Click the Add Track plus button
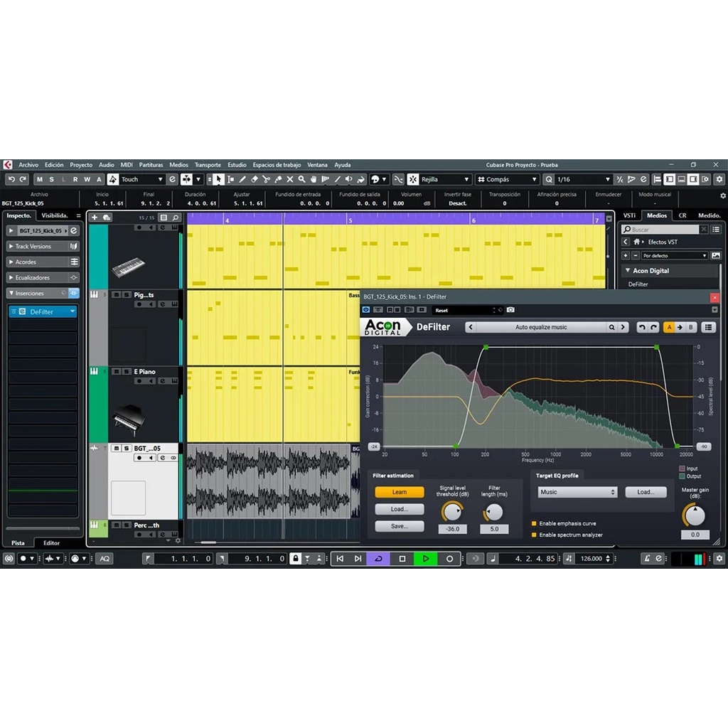The width and height of the screenshot is (728, 728). 95,218
